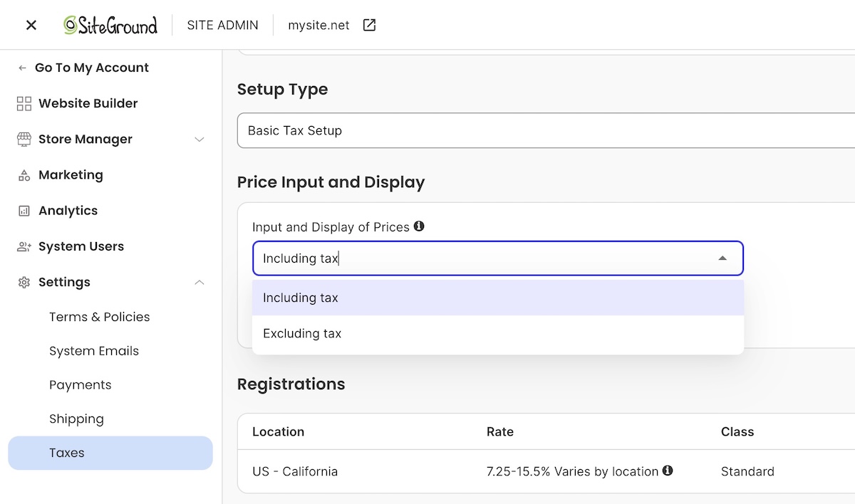Select the Taxes menu item
This screenshot has height=504, width=855.
110,453
